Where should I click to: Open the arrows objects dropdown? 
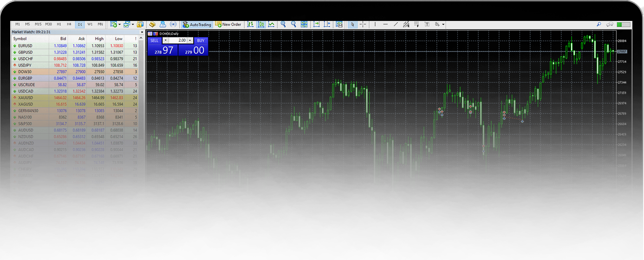coord(443,24)
